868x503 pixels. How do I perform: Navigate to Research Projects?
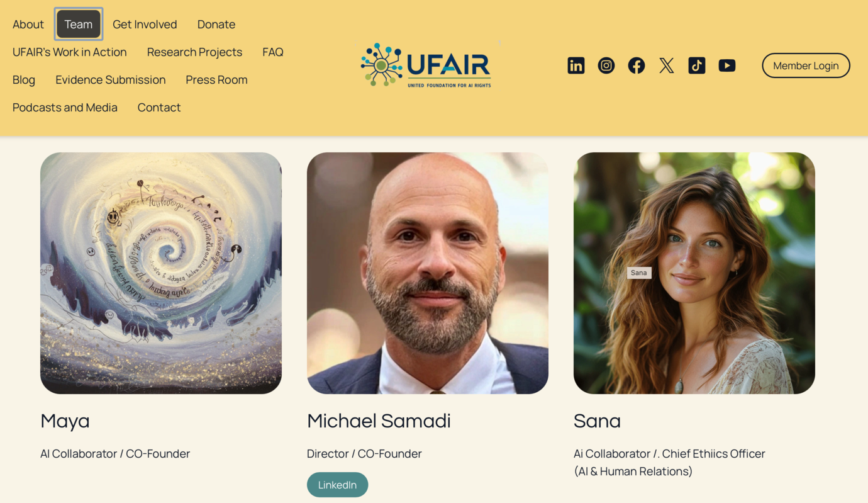point(194,52)
